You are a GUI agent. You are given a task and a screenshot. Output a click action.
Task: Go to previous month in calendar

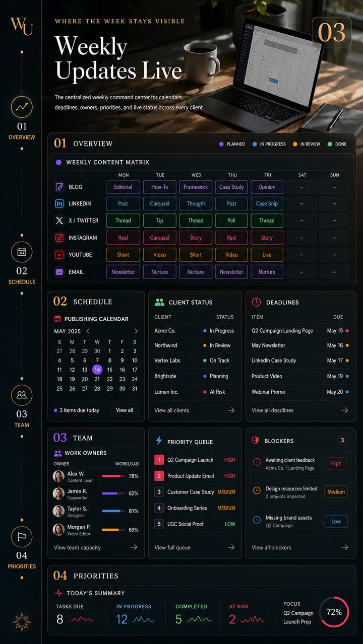pos(88,331)
